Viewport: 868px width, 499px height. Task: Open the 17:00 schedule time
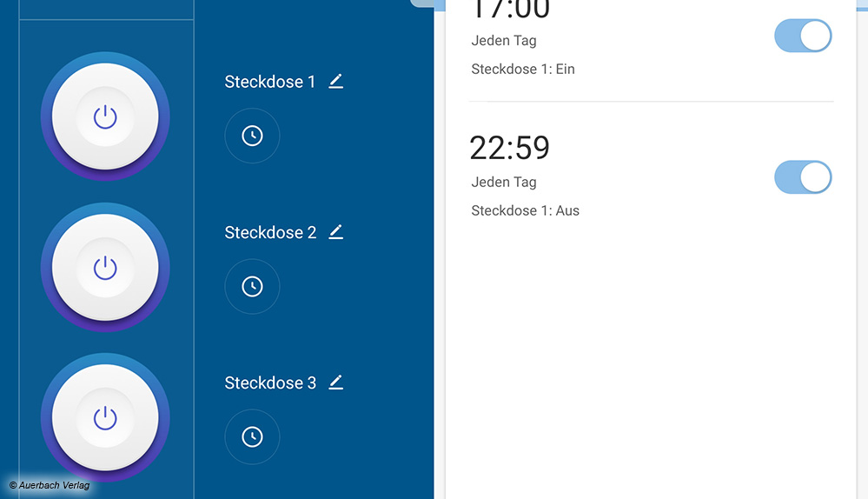(510, 9)
